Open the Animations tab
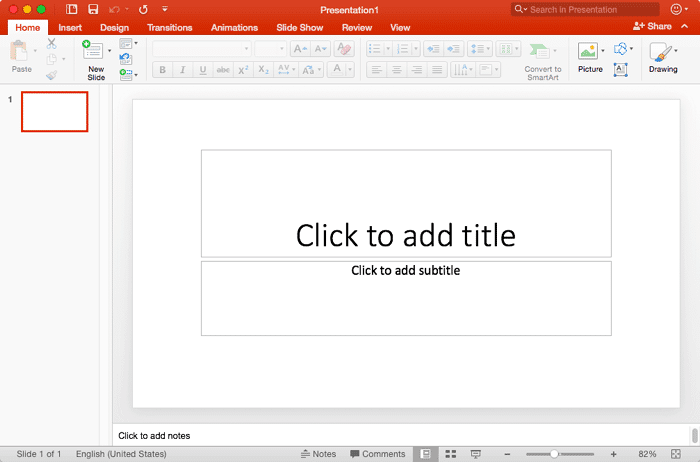 pos(234,28)
